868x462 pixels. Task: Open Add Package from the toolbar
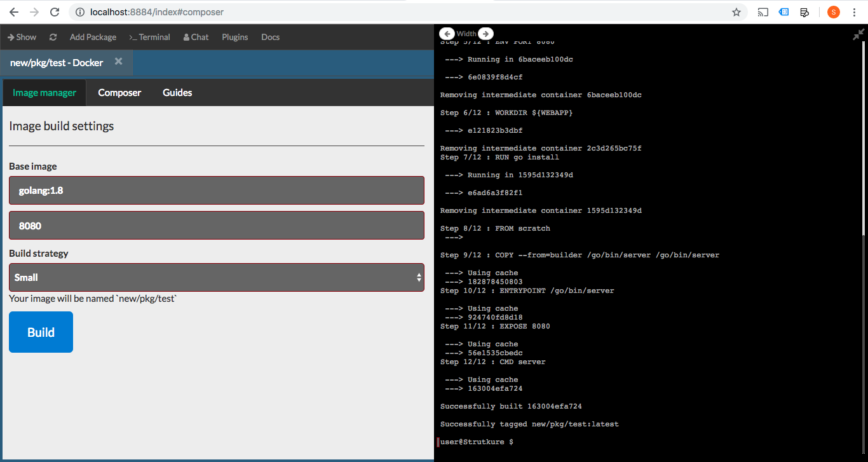click(x=93, y=37)
